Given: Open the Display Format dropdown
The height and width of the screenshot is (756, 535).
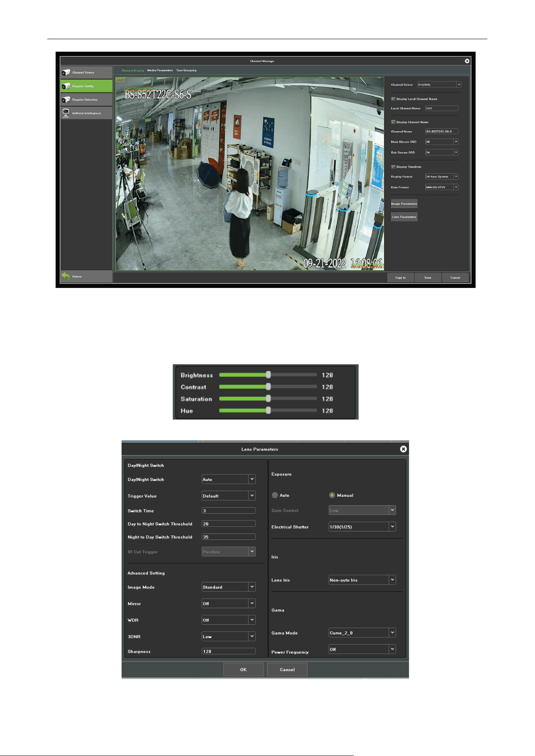Looking at the screenshot, I should click(x=442, y=176).
